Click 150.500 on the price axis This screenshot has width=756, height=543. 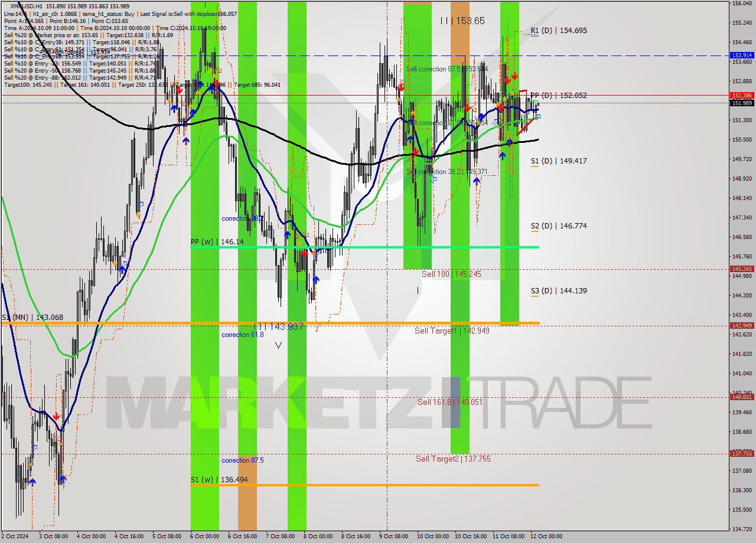pyautogui.click(x=742, y=139)
